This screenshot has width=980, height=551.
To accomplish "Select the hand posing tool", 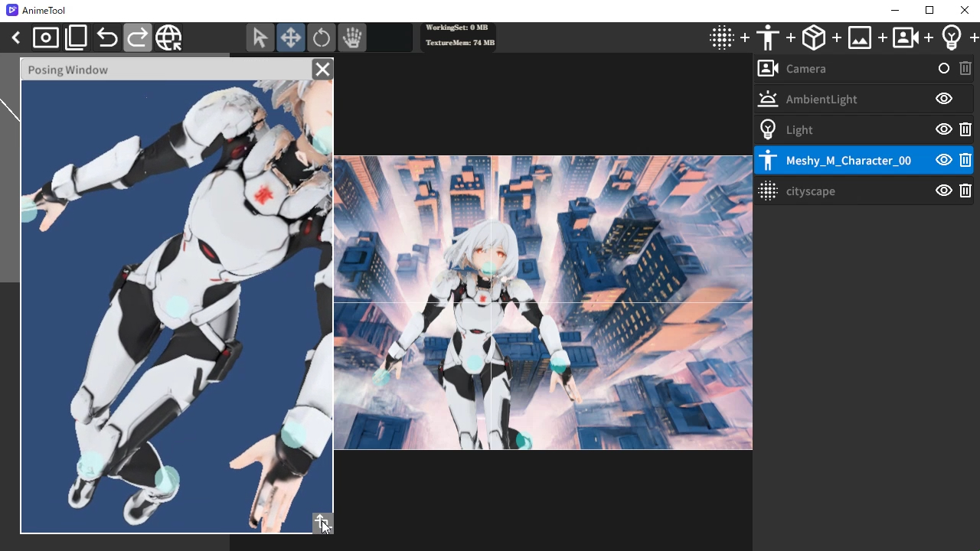I will click(352, 37).
